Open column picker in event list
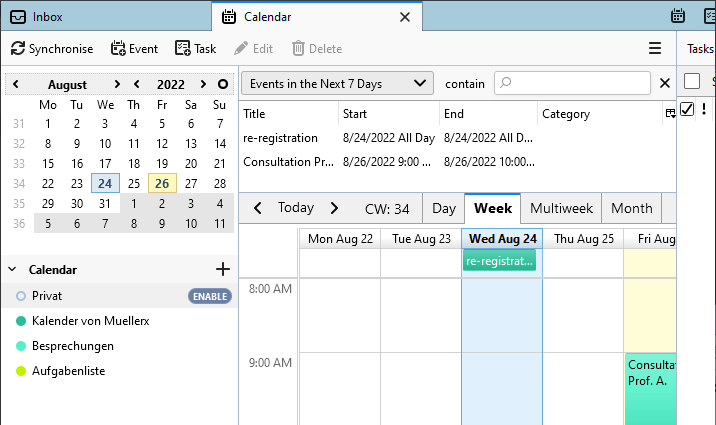This screenshot has width=716, height=425. point(669,114)
